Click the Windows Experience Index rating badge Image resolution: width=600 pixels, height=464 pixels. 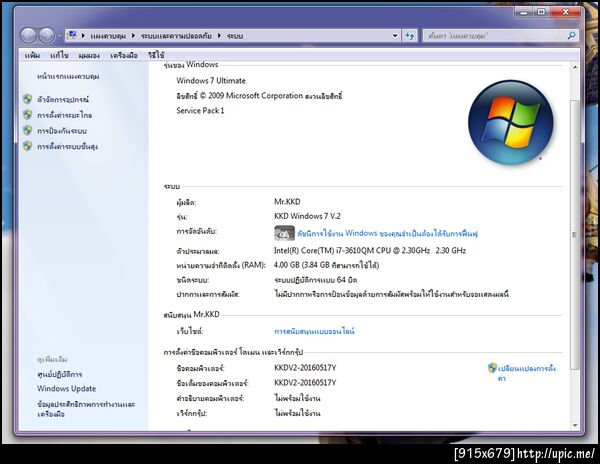[284, 233]
